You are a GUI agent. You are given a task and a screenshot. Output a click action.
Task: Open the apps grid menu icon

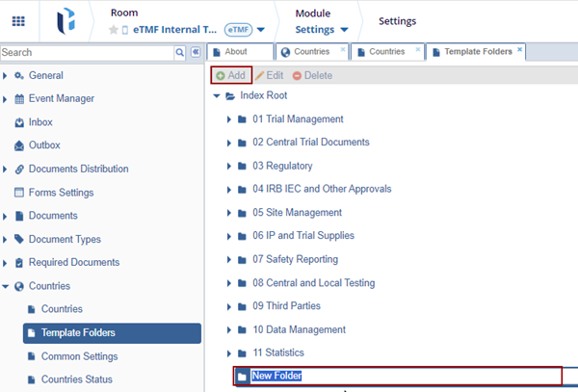(x=19, y=21)
